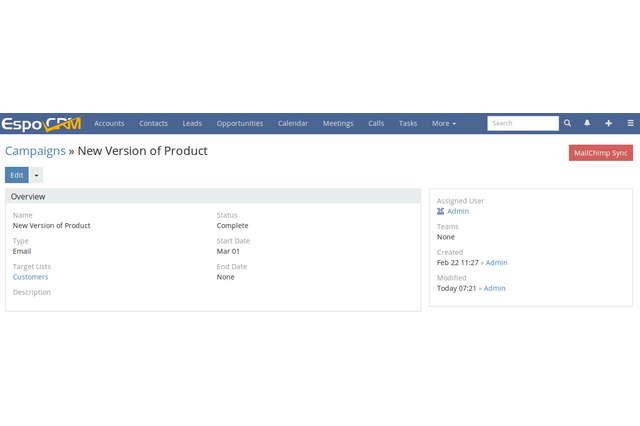Focus the global Search input field
640x426 pixels.
pyautogui.click(x=522, y=123)
